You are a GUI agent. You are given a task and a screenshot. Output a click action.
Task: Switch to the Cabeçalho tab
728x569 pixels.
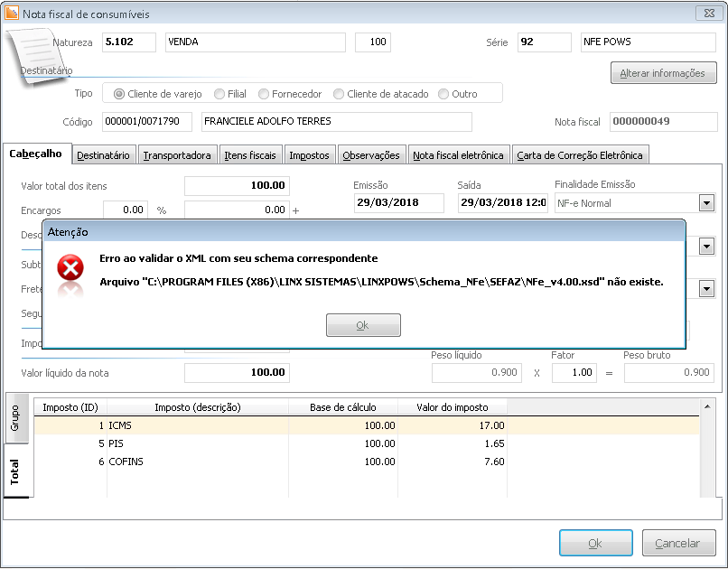click(36, 154)
